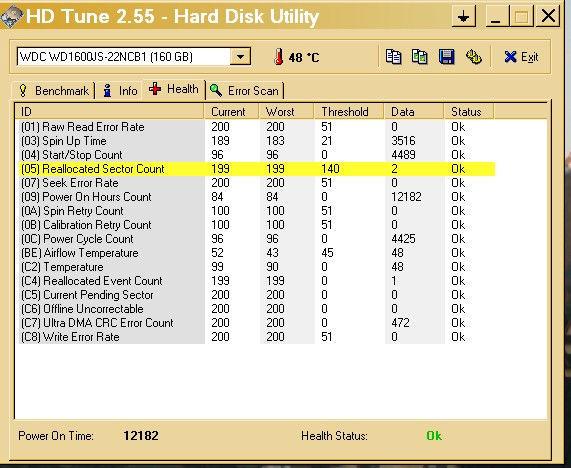Click the copy screenshot to clipboard icon
Screen dimensions: 571x468
[x=420, y=57]
